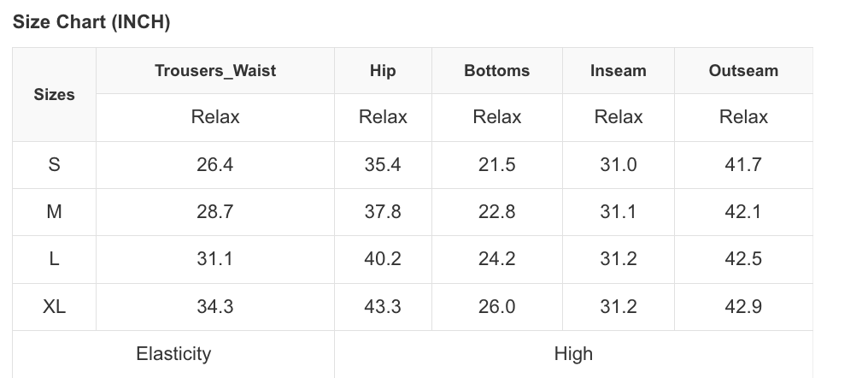Click the 42.9 outseam value for XL

click(743, 307)
